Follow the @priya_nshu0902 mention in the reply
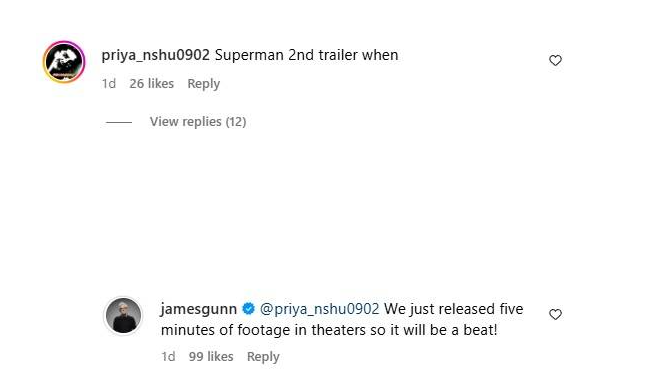Screen dimensions: 651x382 pos(319,309)
